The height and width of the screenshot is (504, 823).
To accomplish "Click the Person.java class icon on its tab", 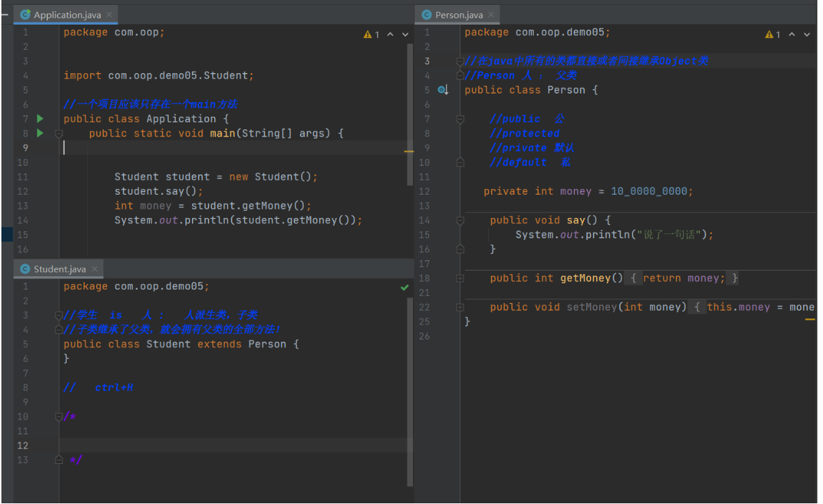I will tap(427, 15).
